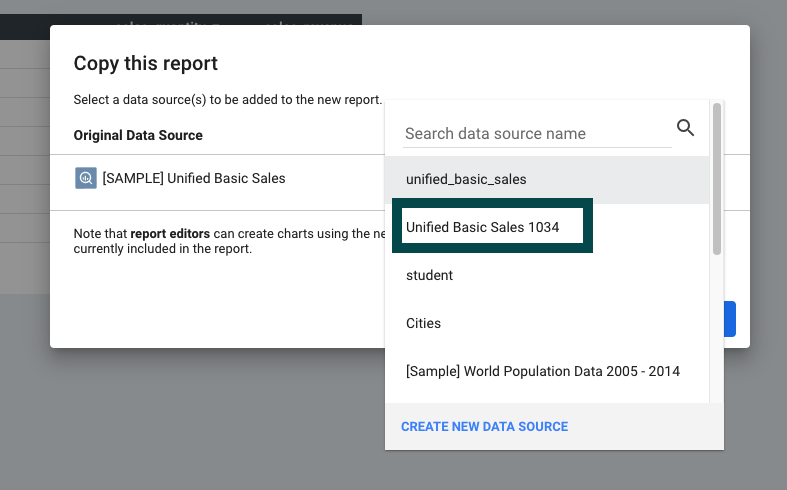Select the student data source

pyautogui.click(x=547, y=275)
